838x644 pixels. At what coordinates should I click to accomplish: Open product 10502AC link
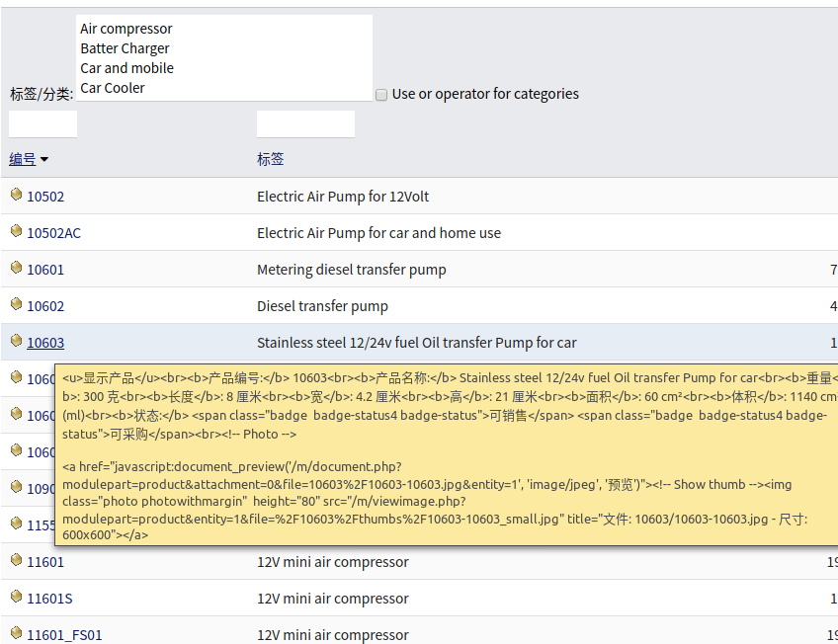point(54,233)
